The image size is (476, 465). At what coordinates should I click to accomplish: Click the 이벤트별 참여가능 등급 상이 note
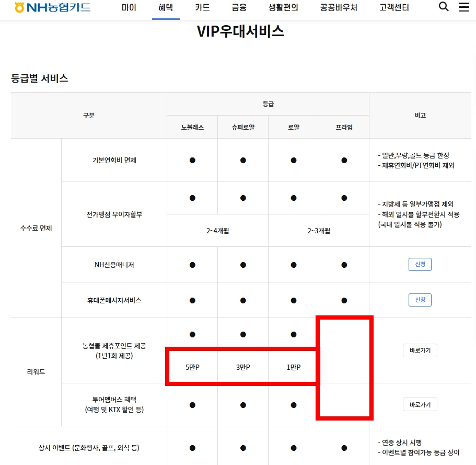(x=419, y=452)
